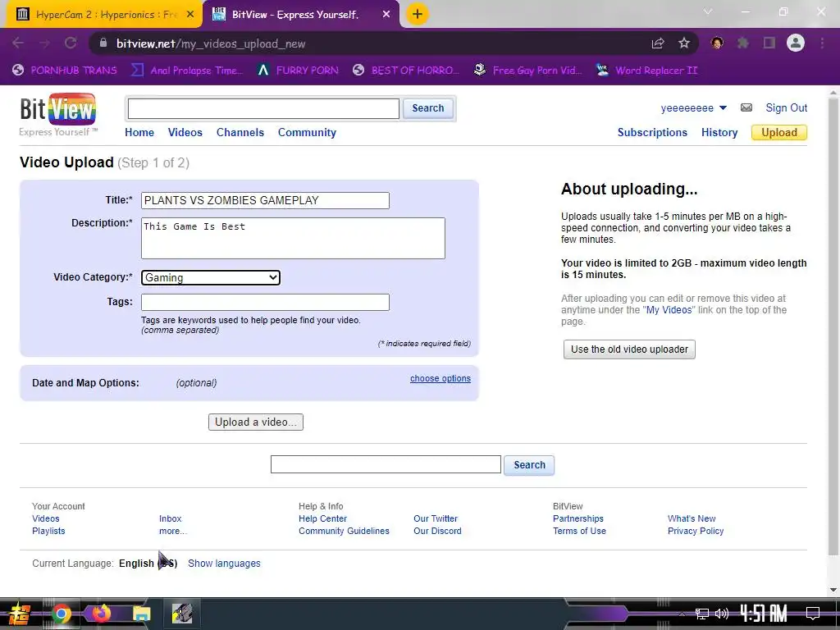Open footer Inbox link
The width and height of the screenshot is (840, 630).
click(x=170, y=518)
